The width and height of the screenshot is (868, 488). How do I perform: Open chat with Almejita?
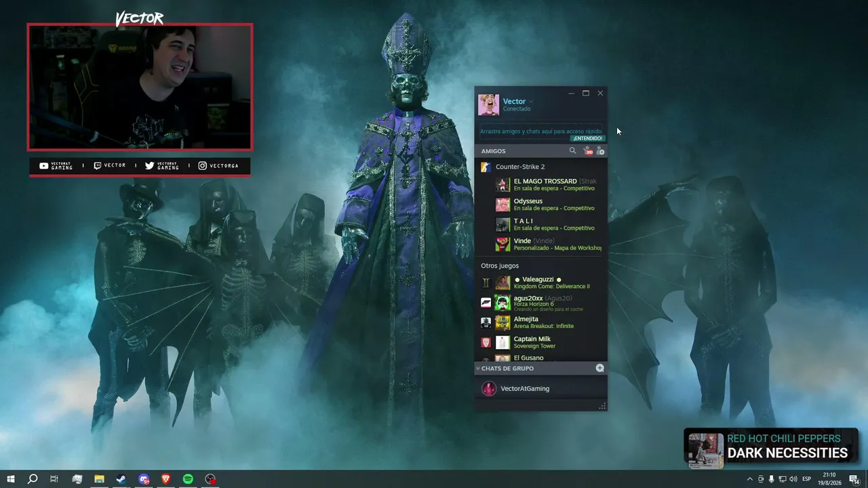[x=541, y=323]
